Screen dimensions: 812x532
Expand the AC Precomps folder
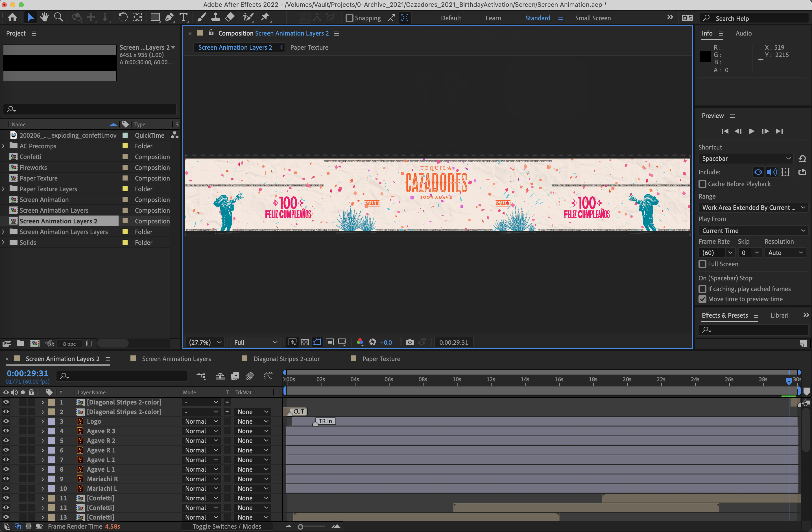3,146
